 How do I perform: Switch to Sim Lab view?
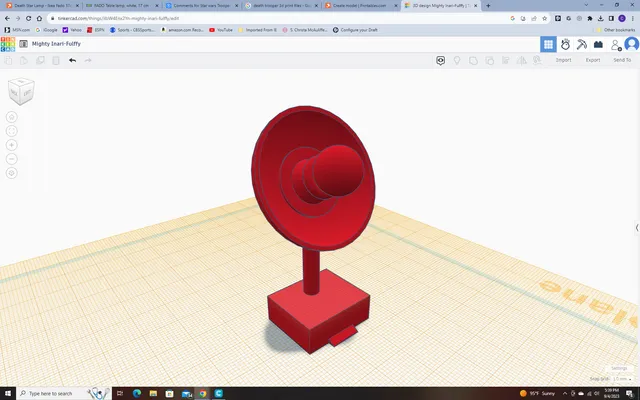tap(565, 44)
